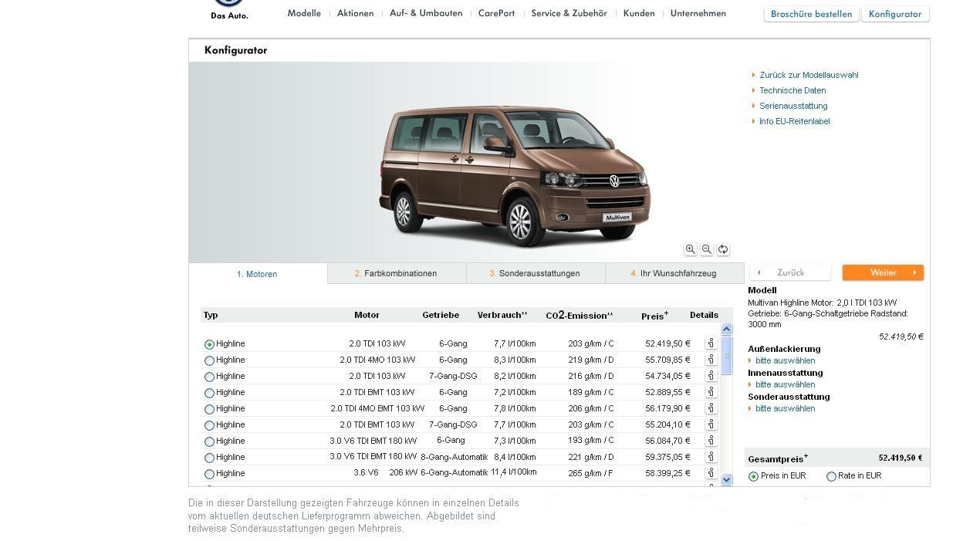980x541 pixels.
Task: Open details icon for 55.709,85 € row
Action: click(711, 360)
